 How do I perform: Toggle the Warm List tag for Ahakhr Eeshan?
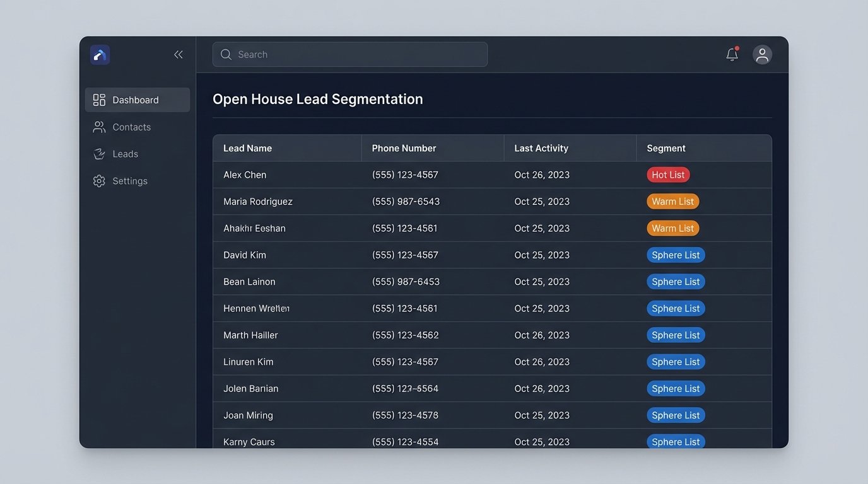pyautogui.click(x=672, y=228)
